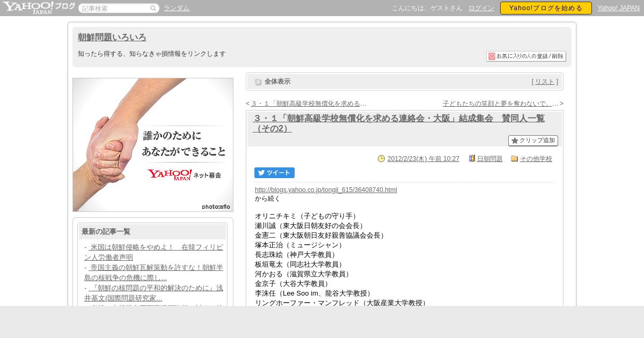
Task: Open the ランダム random blog link
Action: 177,8
